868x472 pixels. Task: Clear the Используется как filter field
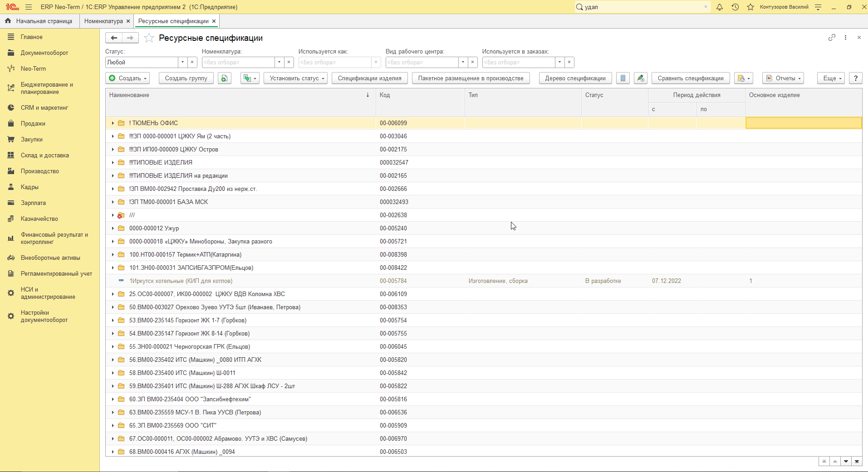376,63
